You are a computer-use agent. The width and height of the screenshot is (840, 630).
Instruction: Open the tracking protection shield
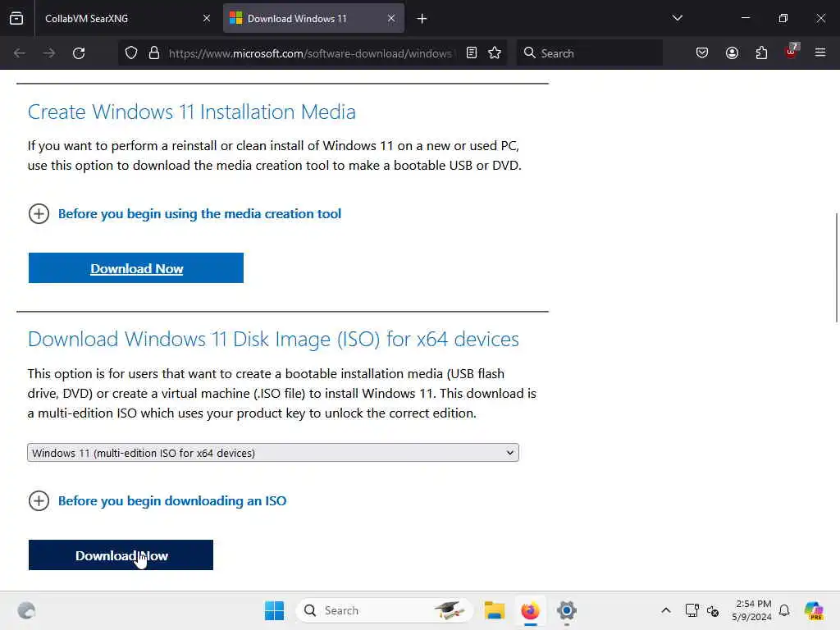tap(131, 53)
